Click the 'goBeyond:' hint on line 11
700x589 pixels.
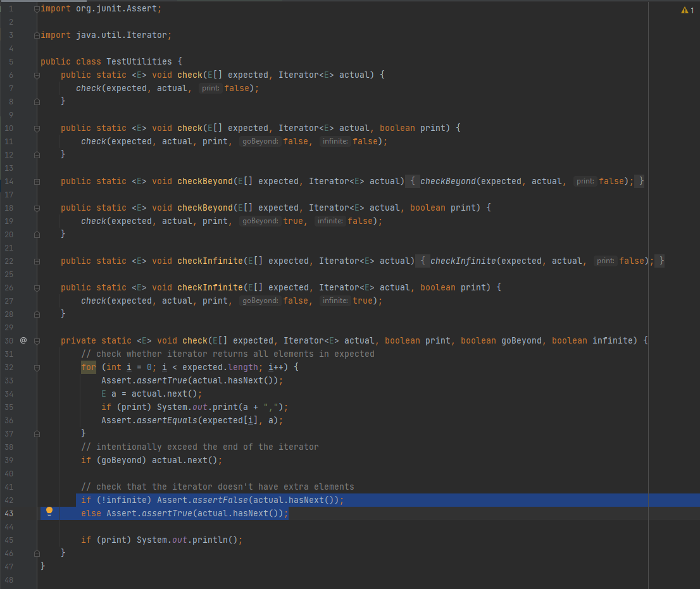pyautogui.click(x=260, y=142)
